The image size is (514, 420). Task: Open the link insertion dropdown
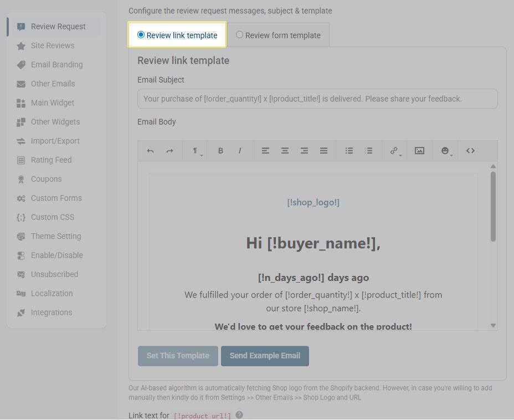point(394,150)
